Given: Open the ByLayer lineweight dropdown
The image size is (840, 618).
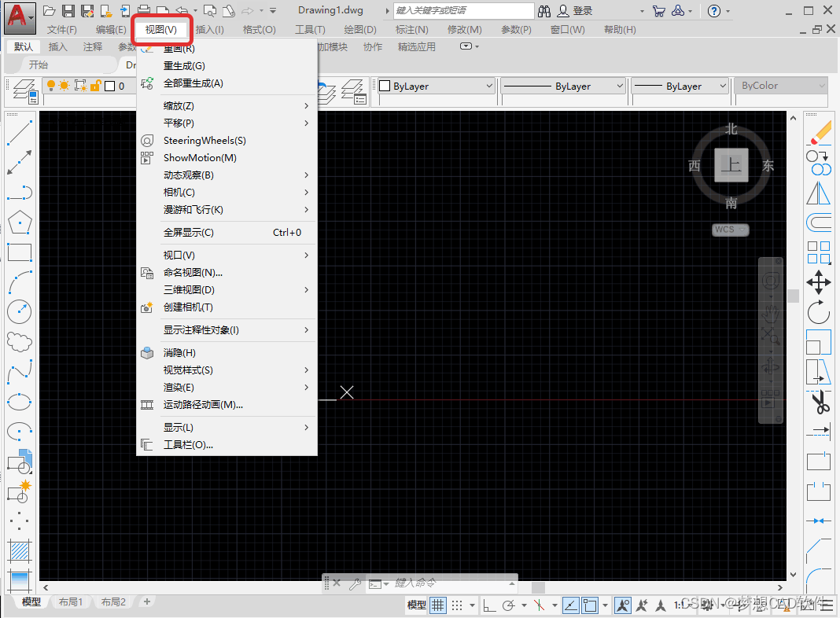Looking at the screenshot, I should pyautogui.click(x=680, y=86).
